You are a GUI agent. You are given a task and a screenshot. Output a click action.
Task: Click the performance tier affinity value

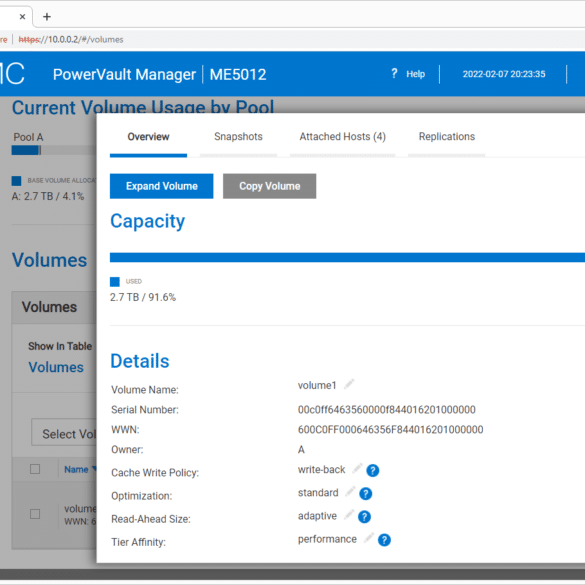327,539
